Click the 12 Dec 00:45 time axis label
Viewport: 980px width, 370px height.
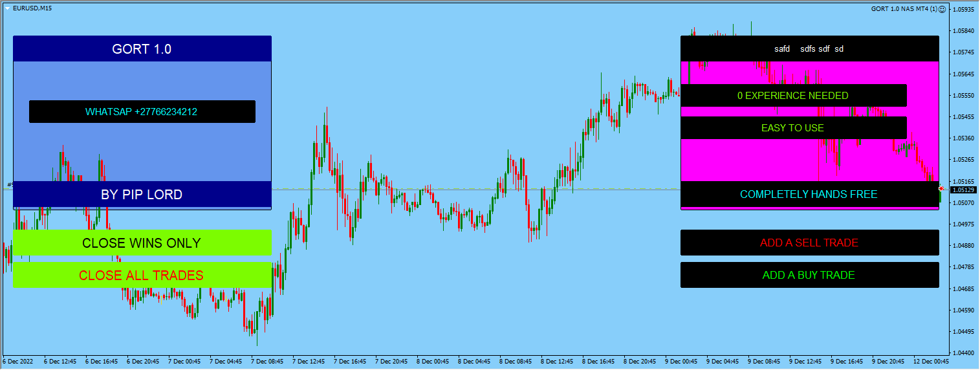[930, 361]
